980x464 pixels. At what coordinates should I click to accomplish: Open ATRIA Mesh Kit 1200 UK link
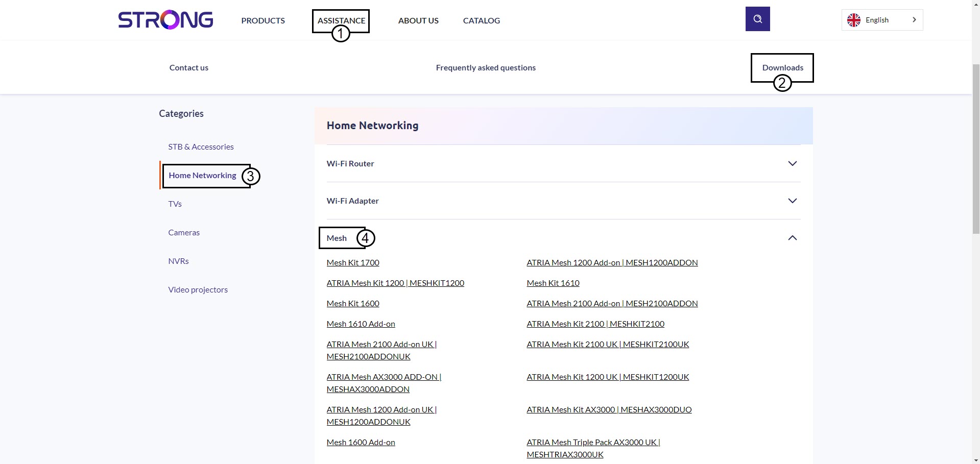608,377
